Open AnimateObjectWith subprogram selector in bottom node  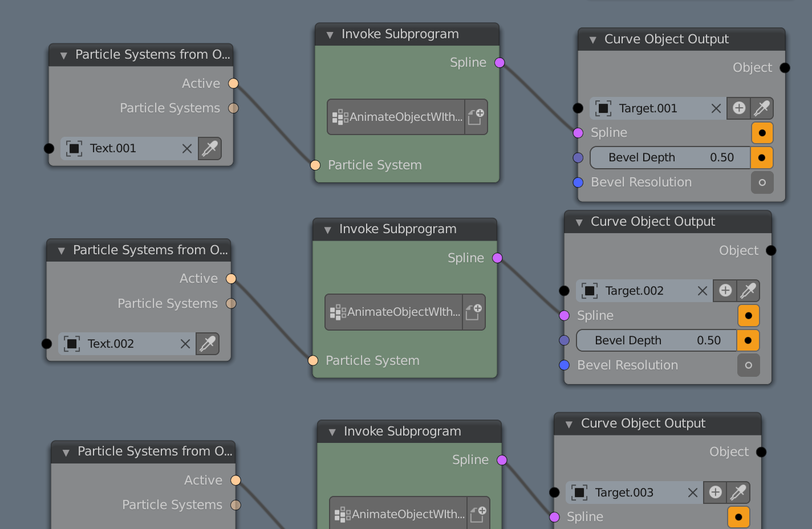399,514
